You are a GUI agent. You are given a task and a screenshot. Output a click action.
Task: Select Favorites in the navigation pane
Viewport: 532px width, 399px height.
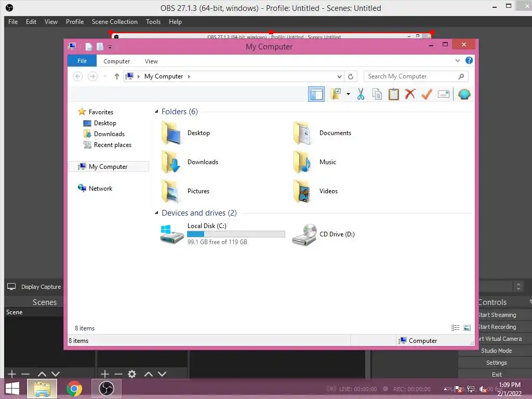[x=101, y=112]
